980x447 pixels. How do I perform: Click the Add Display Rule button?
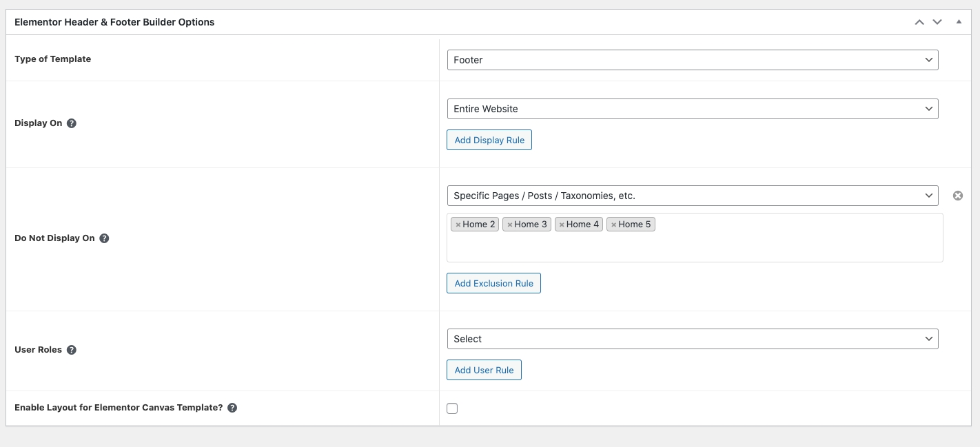(489, 140)
